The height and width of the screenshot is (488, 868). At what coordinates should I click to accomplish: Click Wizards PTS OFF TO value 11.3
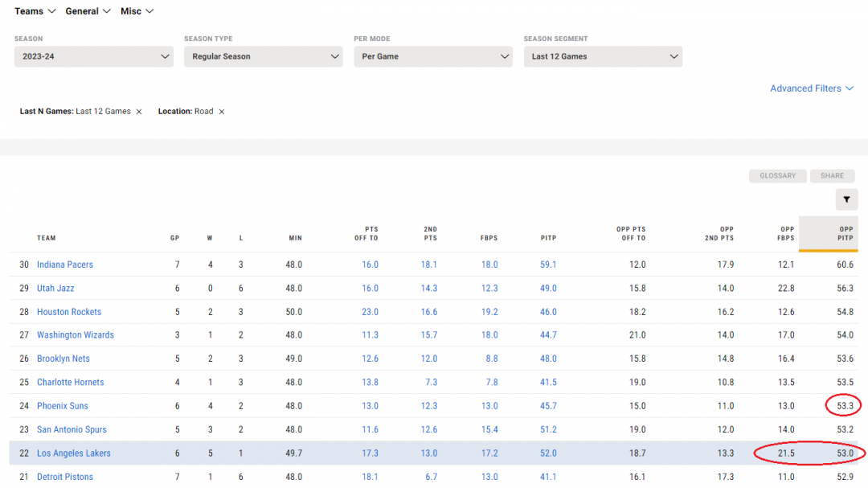click(370, 335)
